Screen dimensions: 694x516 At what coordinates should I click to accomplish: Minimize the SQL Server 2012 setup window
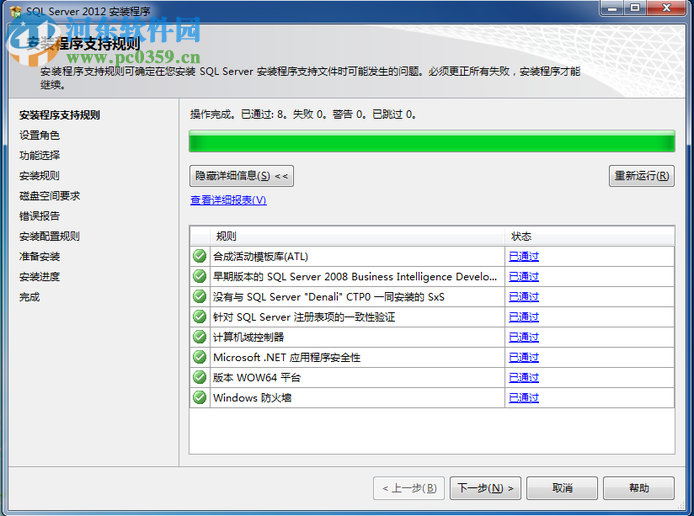pyautogui.click(x=613, y=8)
